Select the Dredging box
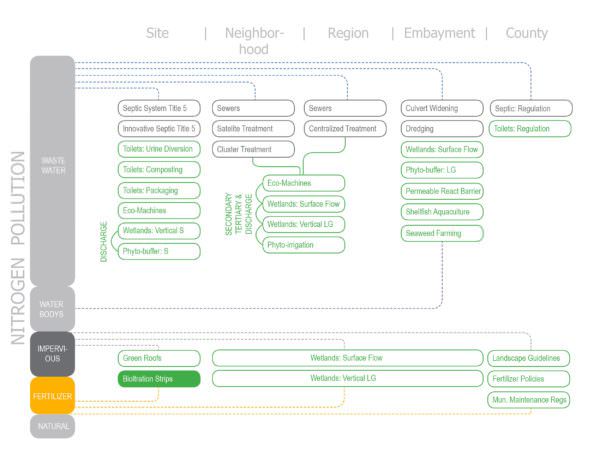Screen dimensions: 600x464 [x=443, y=129]
